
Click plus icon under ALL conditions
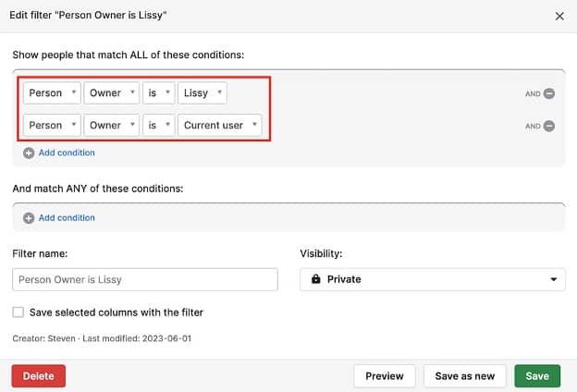click(x=29, y=153)
